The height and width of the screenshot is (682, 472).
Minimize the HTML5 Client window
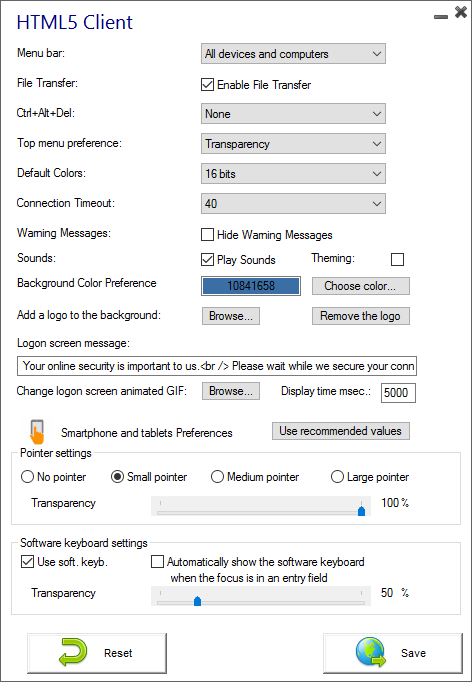tap(441, 17)
